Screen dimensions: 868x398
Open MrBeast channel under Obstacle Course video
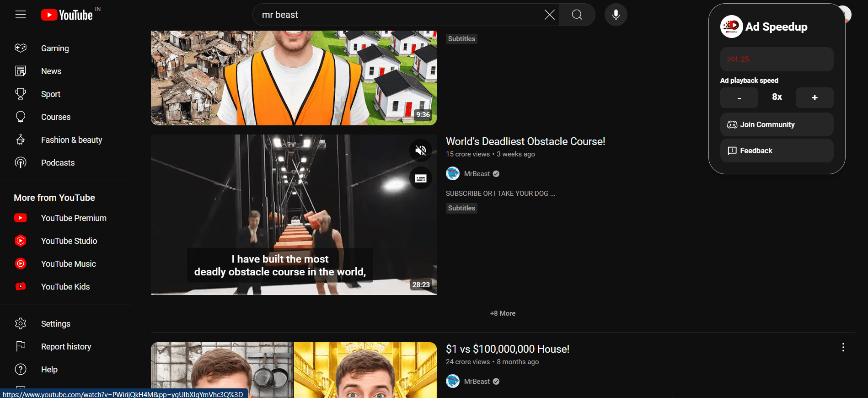477,174
